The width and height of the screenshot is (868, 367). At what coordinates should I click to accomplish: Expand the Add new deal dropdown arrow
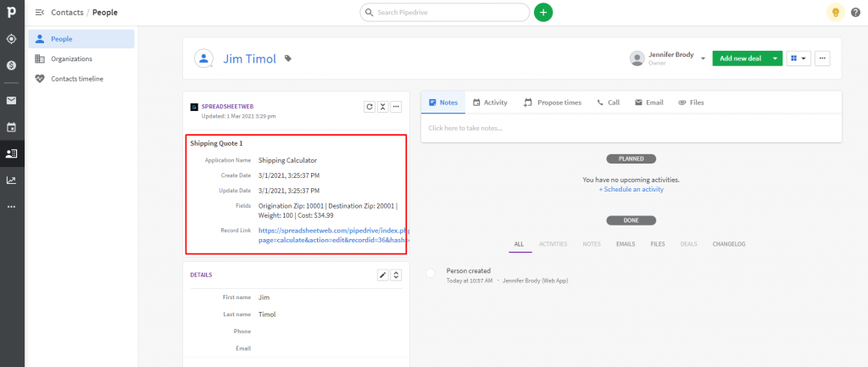(x=775, y=58)
